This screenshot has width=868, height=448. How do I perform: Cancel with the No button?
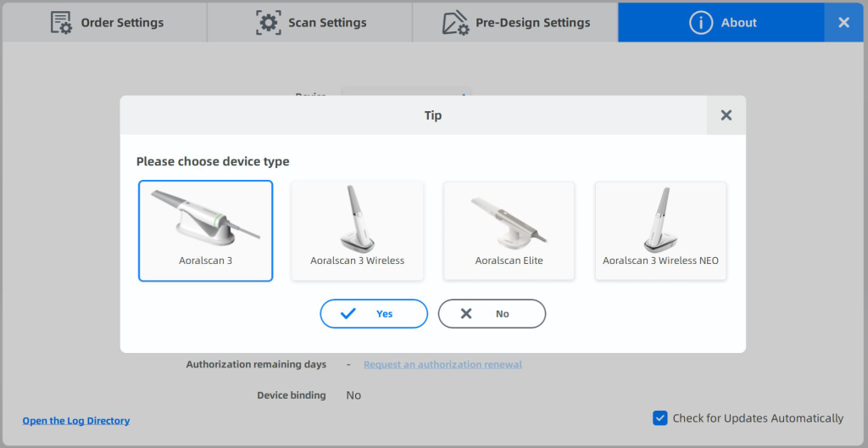tap(492, 314)
